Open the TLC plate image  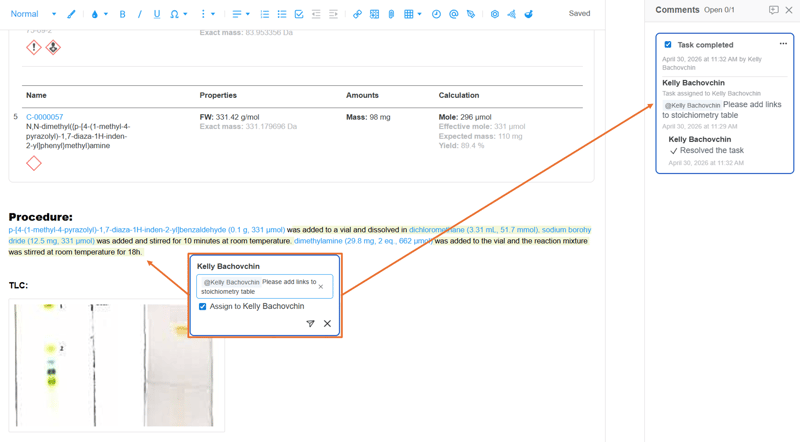point(116,365)
